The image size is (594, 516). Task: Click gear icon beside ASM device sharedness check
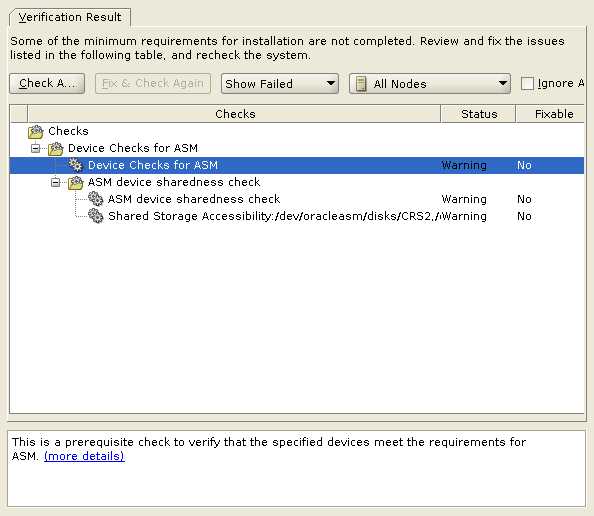point(95,199)
